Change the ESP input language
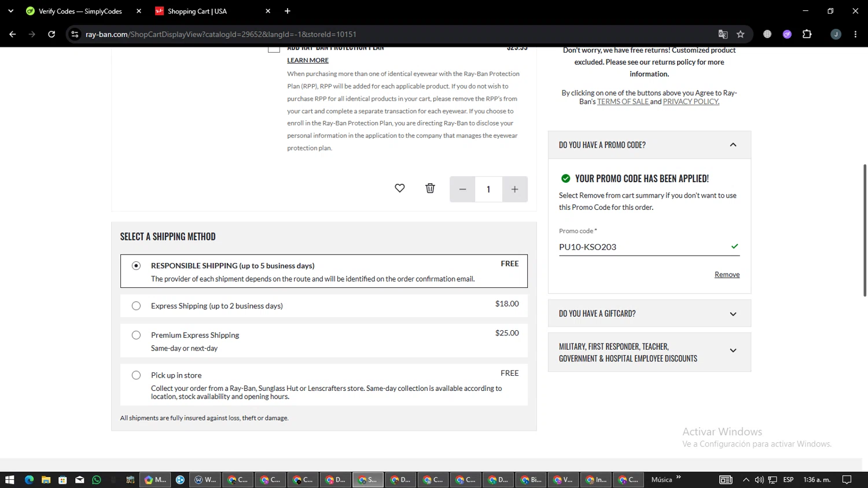The height and width of the screenshot is (488, 868). point(788,480)
